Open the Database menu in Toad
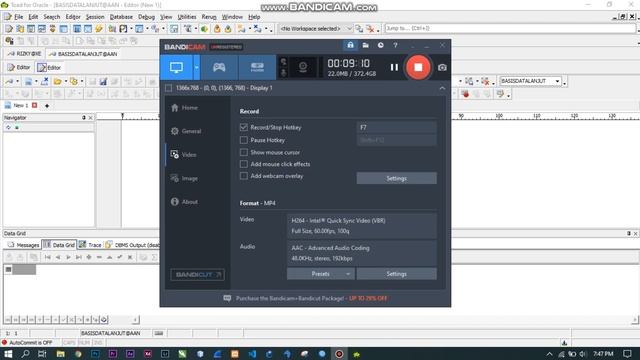Viewport: 640px width, 360px height. 121,17
